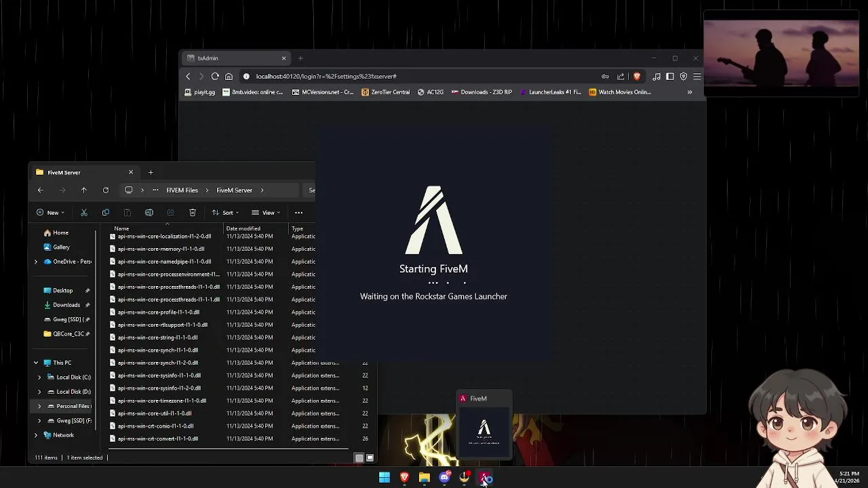Image resolution: width=868 pixels, height=488 pixels.
Task: Open saved passwords key icon
Action: point(606,77)
